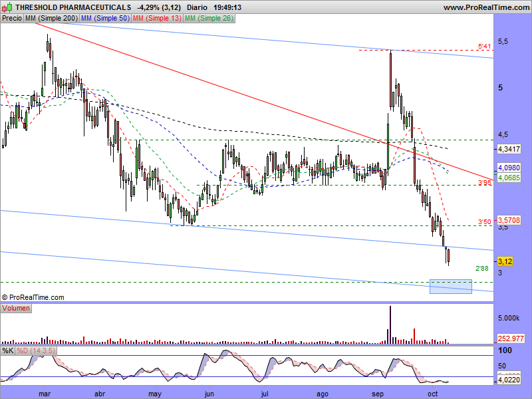
Task: Click the 3'95 level label
Action: tap(485, 183)
